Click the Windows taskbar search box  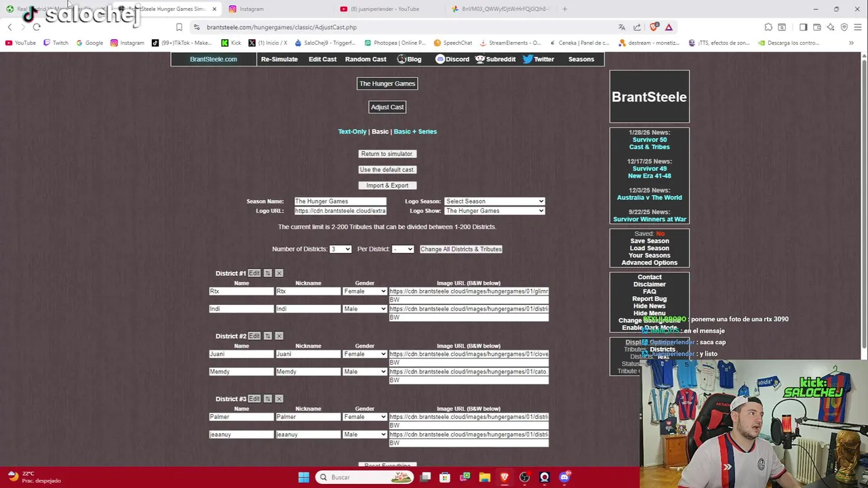pyautogui.click(x=366, y=477)
